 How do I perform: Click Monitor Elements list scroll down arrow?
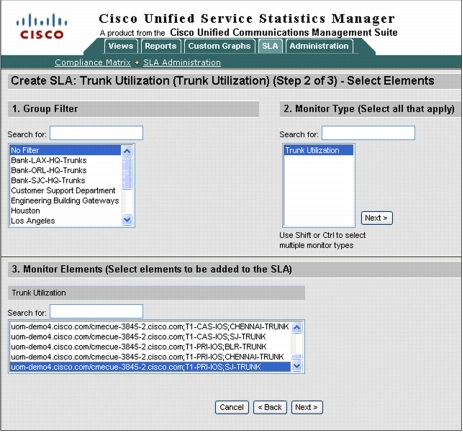coord(297,366)
